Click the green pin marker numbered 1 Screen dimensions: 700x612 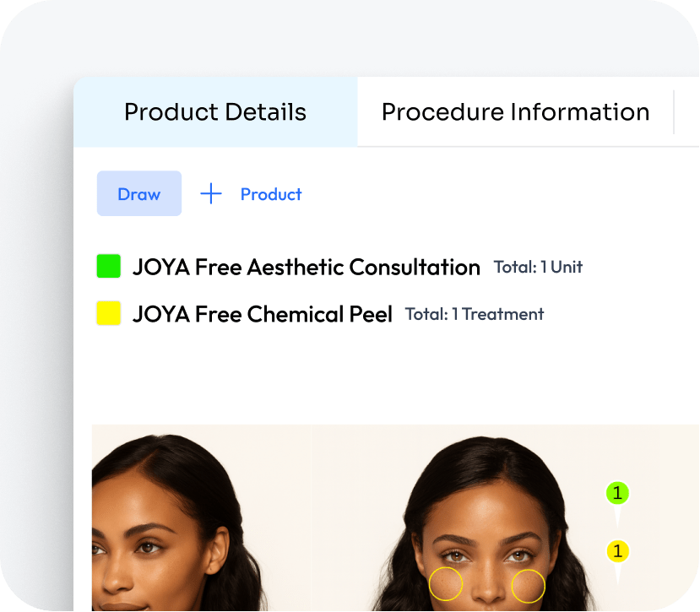coord(617,493)
